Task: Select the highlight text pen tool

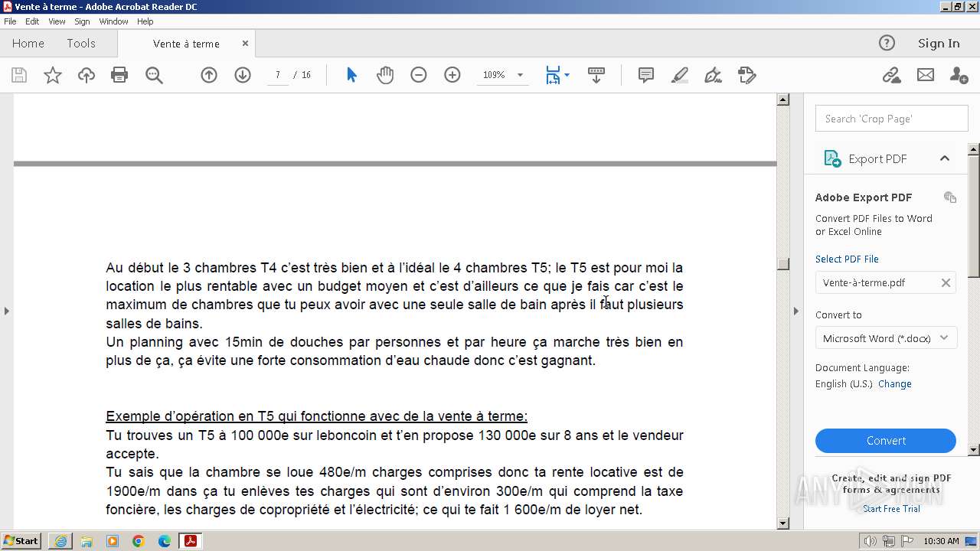Action: [x=680, y=75]
